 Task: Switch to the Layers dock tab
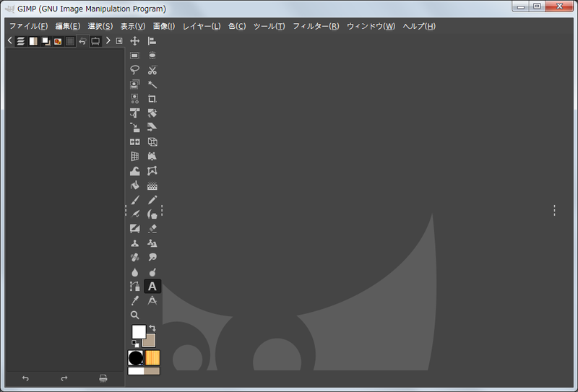pyautogui.click(x=21, y=41)
